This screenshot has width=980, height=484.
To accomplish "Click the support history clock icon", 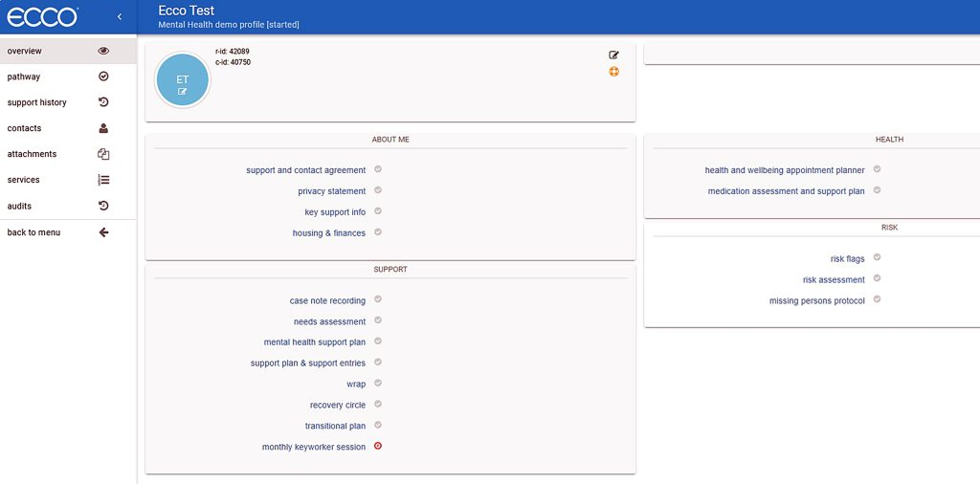I will (103, 102).
